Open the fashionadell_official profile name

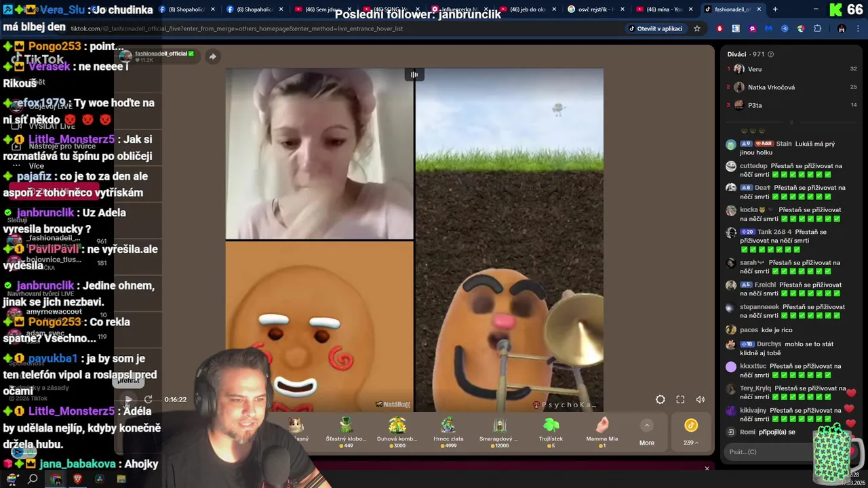point(161,54)
